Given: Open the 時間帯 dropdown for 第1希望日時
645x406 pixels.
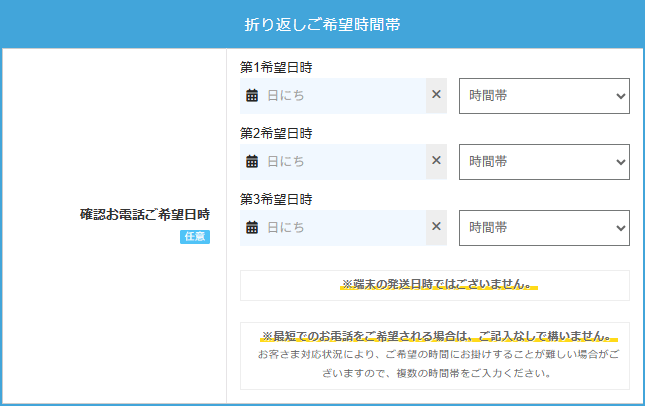Looking at the screenshot, I should [x=544, y=96].
